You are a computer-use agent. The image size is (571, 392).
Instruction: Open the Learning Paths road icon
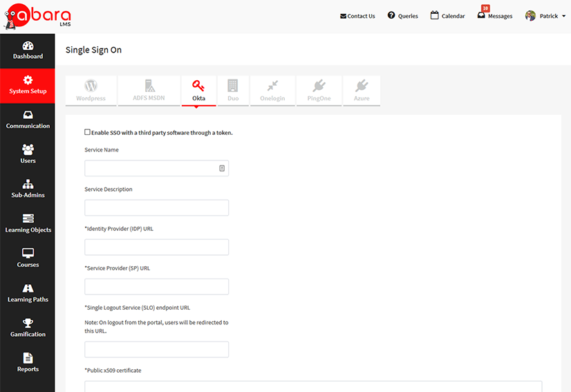point(28,288)
